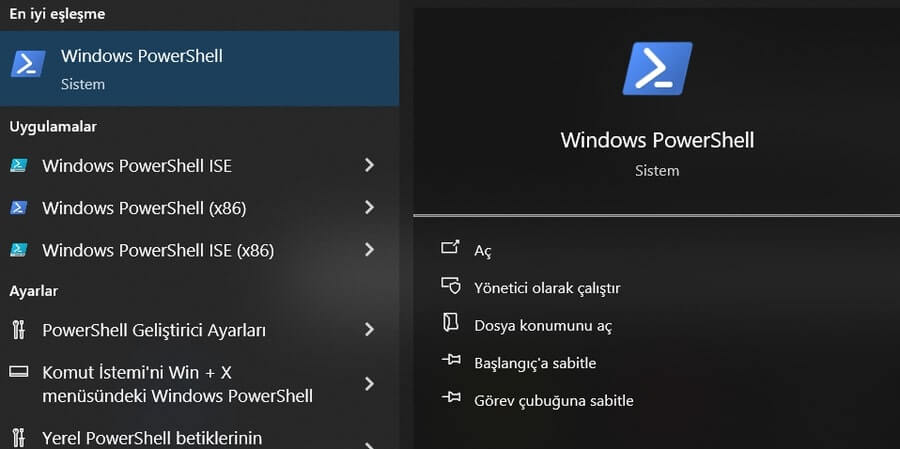Click the Windows PowerShell ISE (x86) app icon

tap(19, 250)
